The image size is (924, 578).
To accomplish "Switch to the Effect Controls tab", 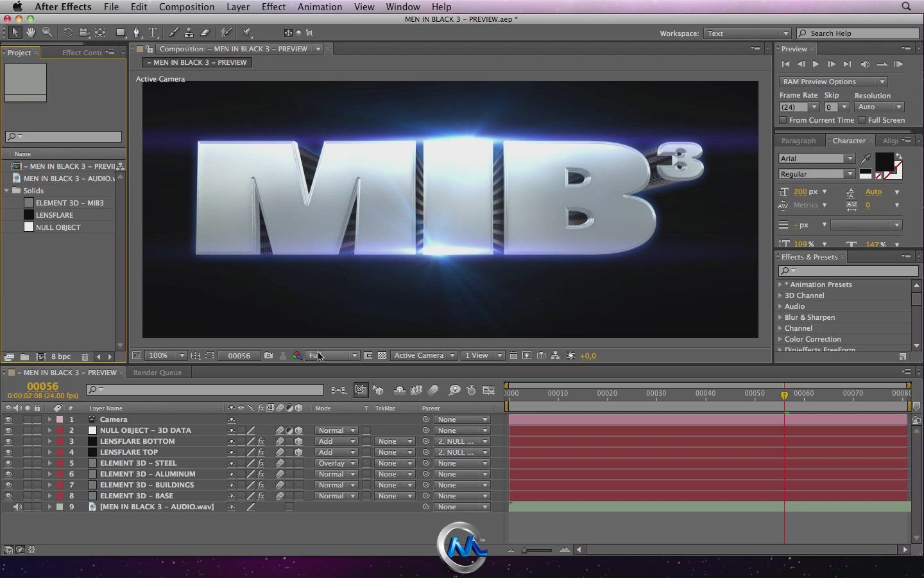I will pyautogui.click(x=81, y=53).
